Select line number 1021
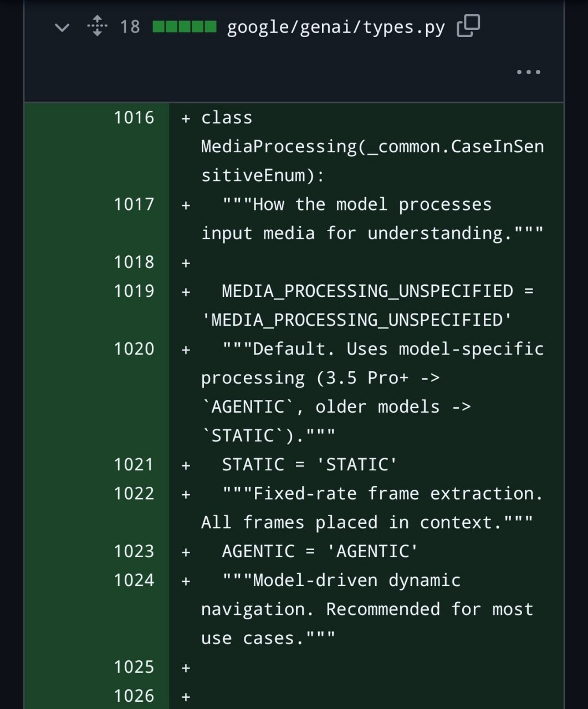588x709 pixels. [134, 464]
